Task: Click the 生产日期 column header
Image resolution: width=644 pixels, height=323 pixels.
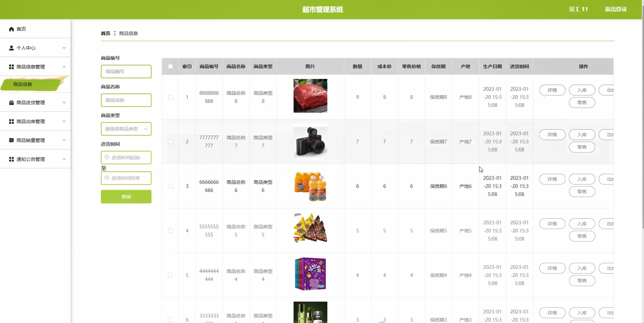Action: coord(492,67)
